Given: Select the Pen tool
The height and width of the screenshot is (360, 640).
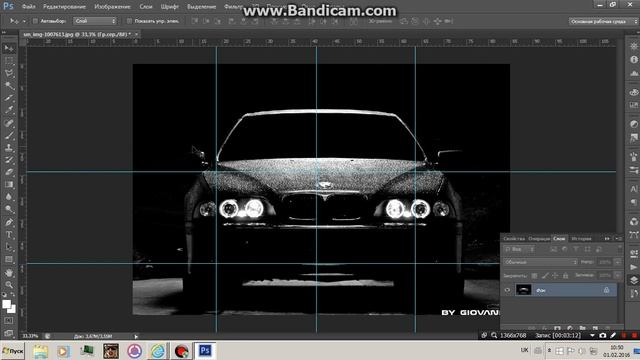Looking at the screenshot, I should (x=9, y=222).
